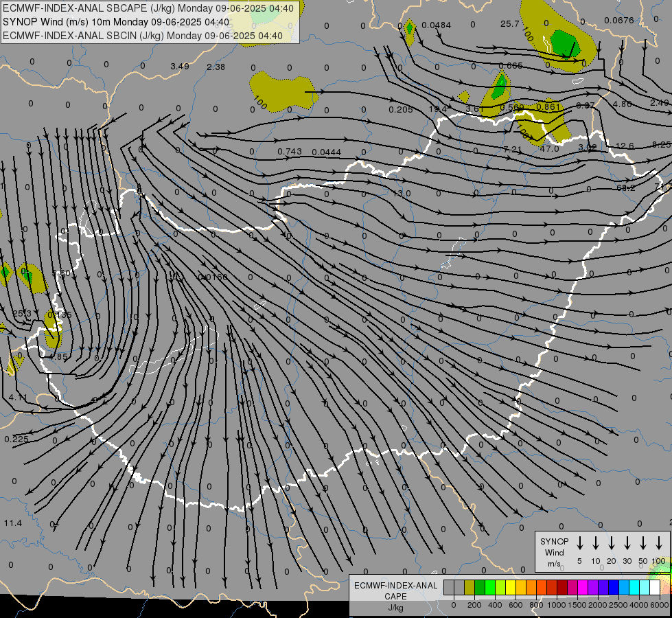Click the 'm/s' unit in wind legend
Image resolution: width=672 pixels, height=618 pixels.
[554, 564]
